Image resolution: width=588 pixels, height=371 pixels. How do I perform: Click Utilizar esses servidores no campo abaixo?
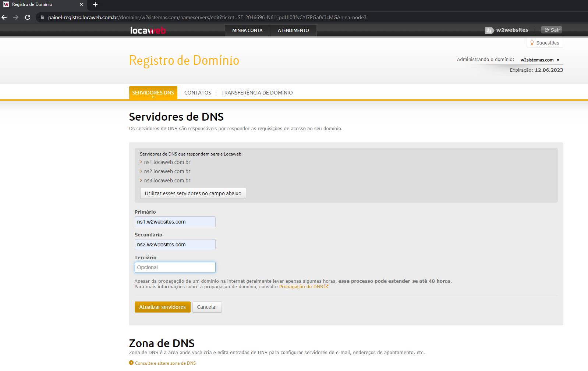click(193, 193)
